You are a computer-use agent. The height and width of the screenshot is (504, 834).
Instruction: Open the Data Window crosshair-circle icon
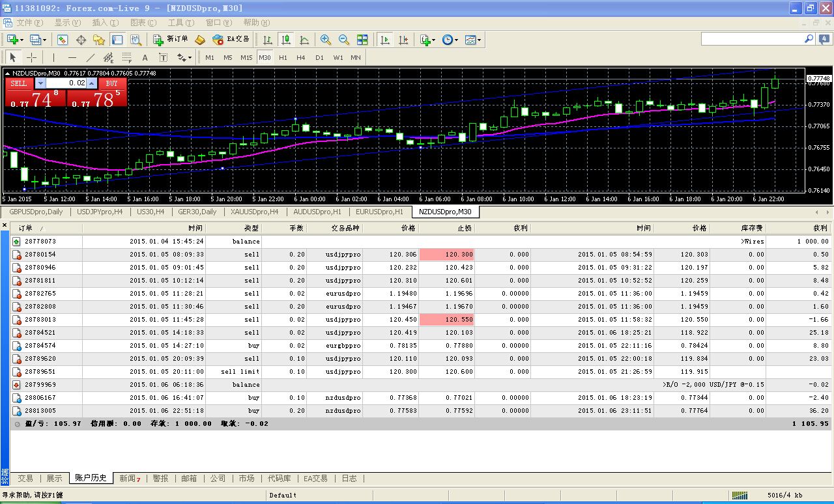click(81, 40)
